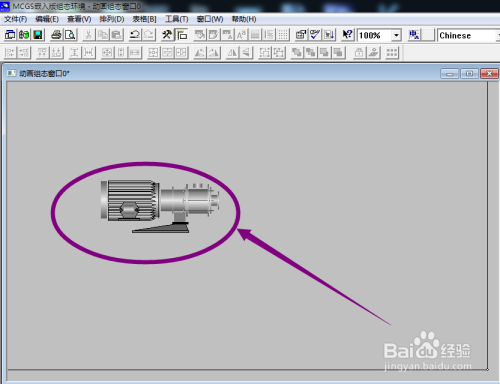Select the motor pump graphic on canvas
Image resolution: width=500 pixels, height=384 pixels.
160,207
